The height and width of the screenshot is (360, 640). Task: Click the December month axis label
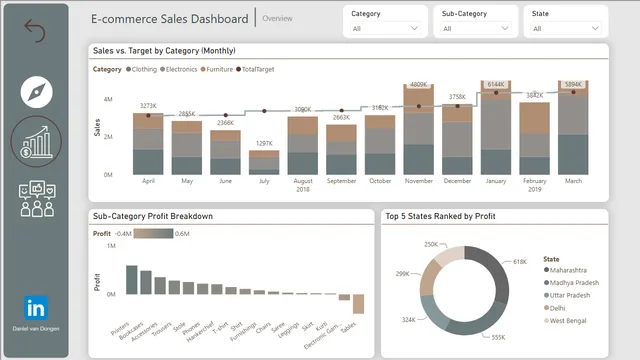click(457, 181)
